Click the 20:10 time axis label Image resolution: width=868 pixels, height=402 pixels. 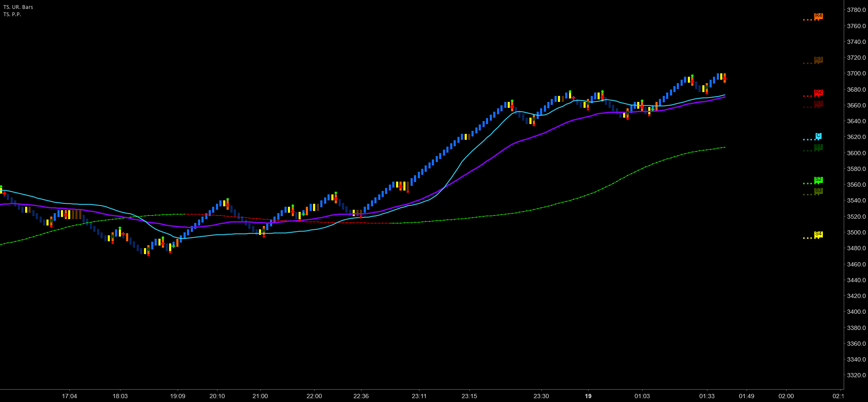pyautogui.click(x=217, y=396)
